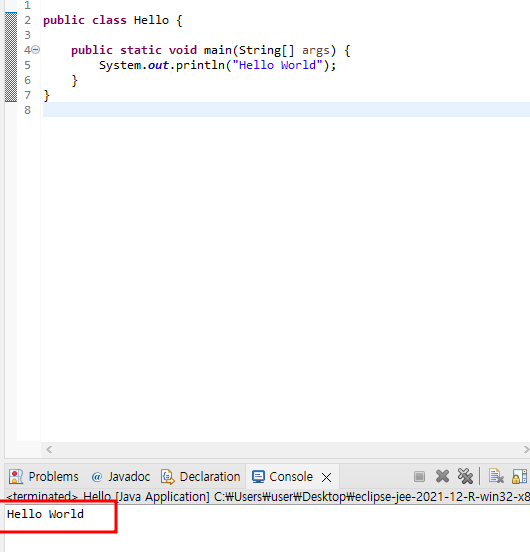Click the terminated Hello Java Application label
The image size is (530, 552).
coord(108,497)
